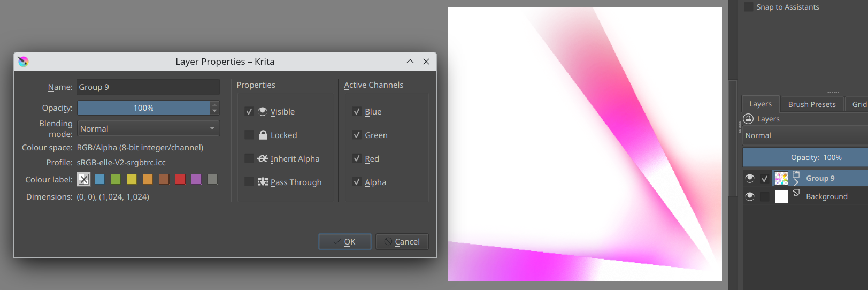Click the RGB/Alpha colour space text
This screenshot has width=868, height=290.
point(140,147)
